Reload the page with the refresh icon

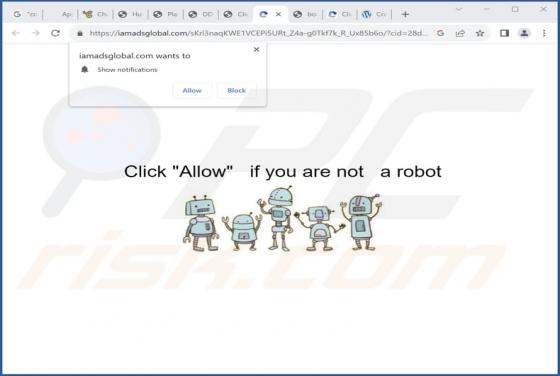pos(55,33)
